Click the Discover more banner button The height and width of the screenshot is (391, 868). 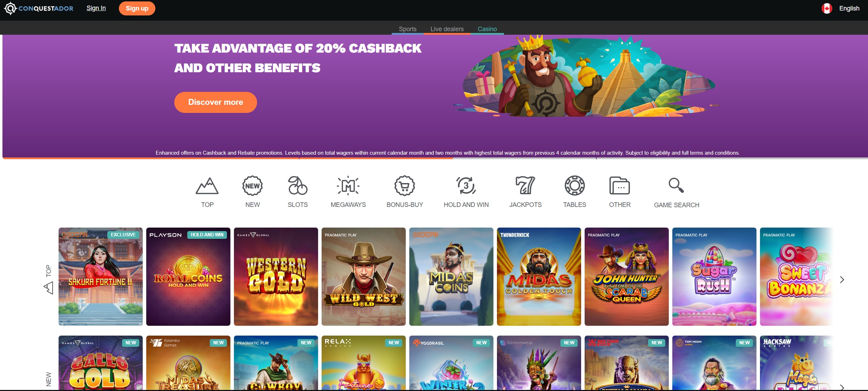pyautogui.click(x=216, y=102)
